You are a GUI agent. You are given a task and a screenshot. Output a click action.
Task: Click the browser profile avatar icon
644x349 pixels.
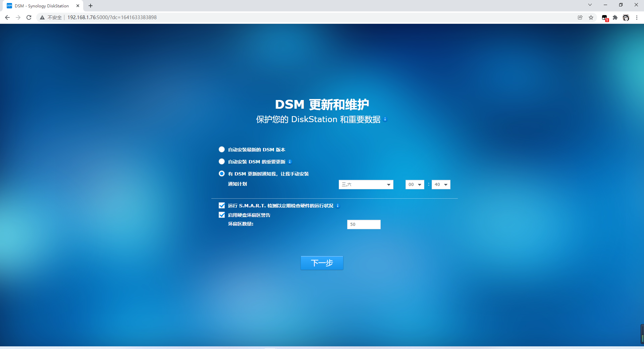626,17
